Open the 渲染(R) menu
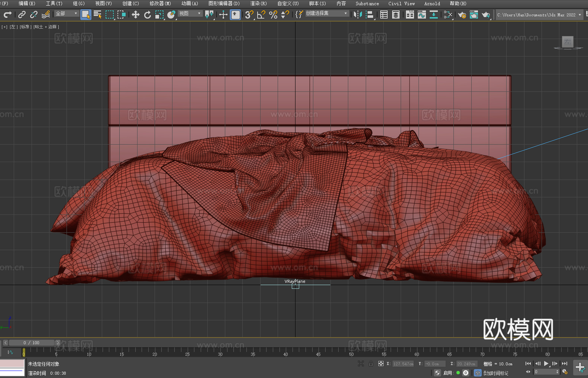Image resolution: width=588 pixels, height=378 pixels. [x=258, y=4]
